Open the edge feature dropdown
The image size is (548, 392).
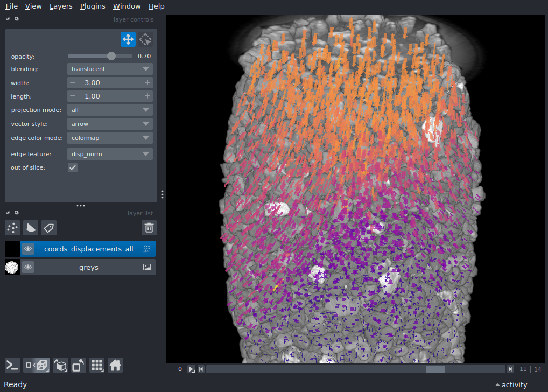[110, 154]
